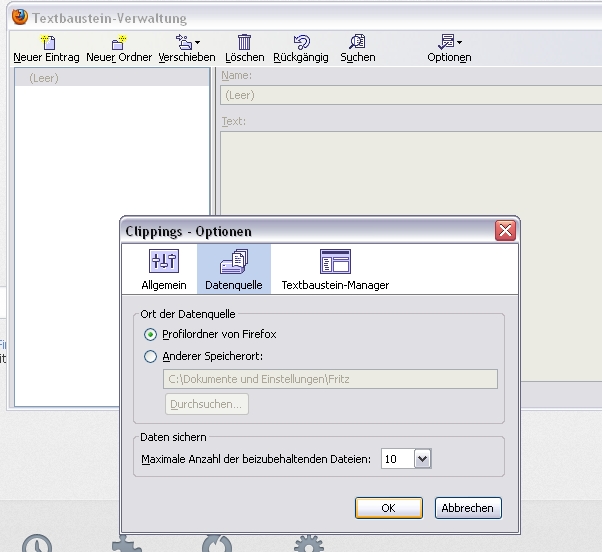
Task: Click the Abbrechen button
Action: (x=468, y=508)
